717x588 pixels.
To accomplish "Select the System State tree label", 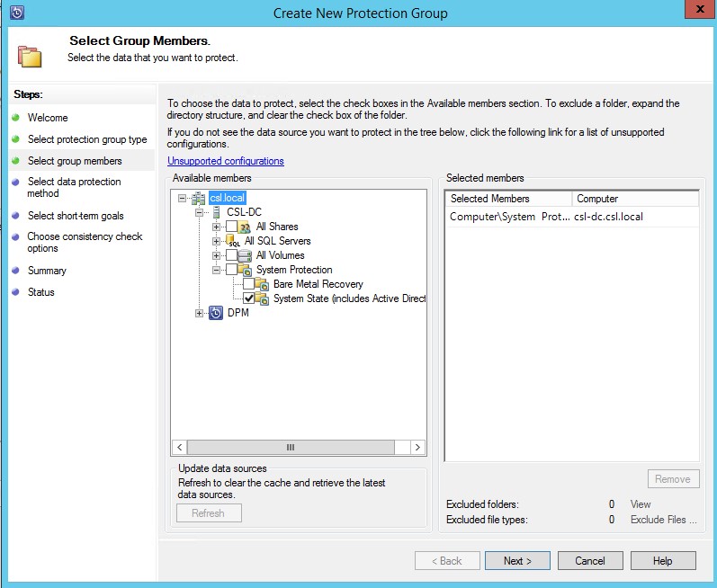I will (349, 298).
